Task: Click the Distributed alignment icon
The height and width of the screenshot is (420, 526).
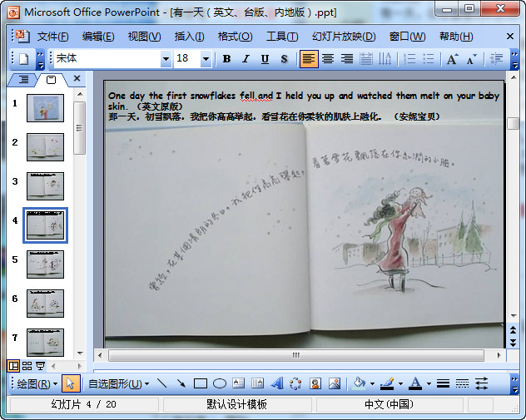Action: [366, 59]
